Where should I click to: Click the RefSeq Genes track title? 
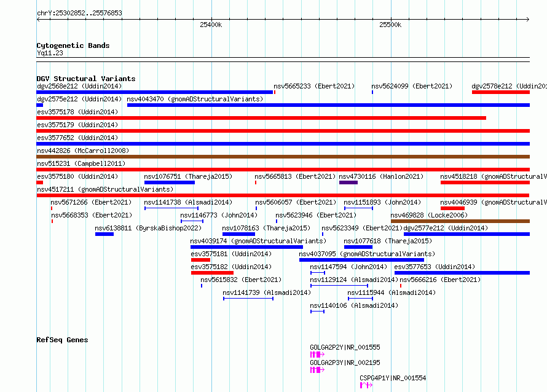(x=62, y=340)
